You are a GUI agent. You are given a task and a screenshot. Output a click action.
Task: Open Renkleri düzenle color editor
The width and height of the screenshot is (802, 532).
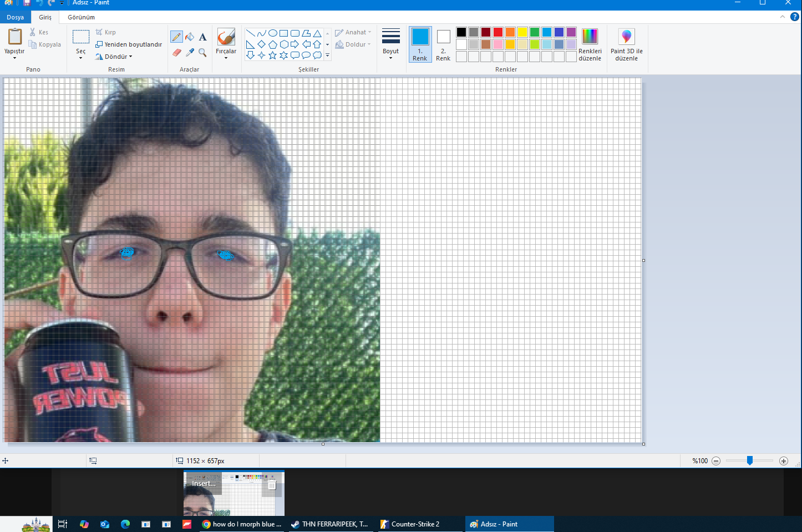[590, 44]
